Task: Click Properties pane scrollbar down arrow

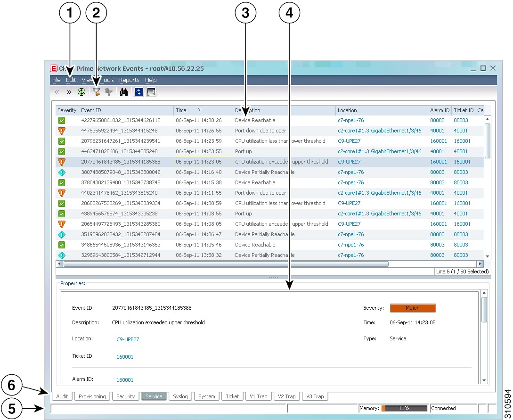Action: coord(484,381)
